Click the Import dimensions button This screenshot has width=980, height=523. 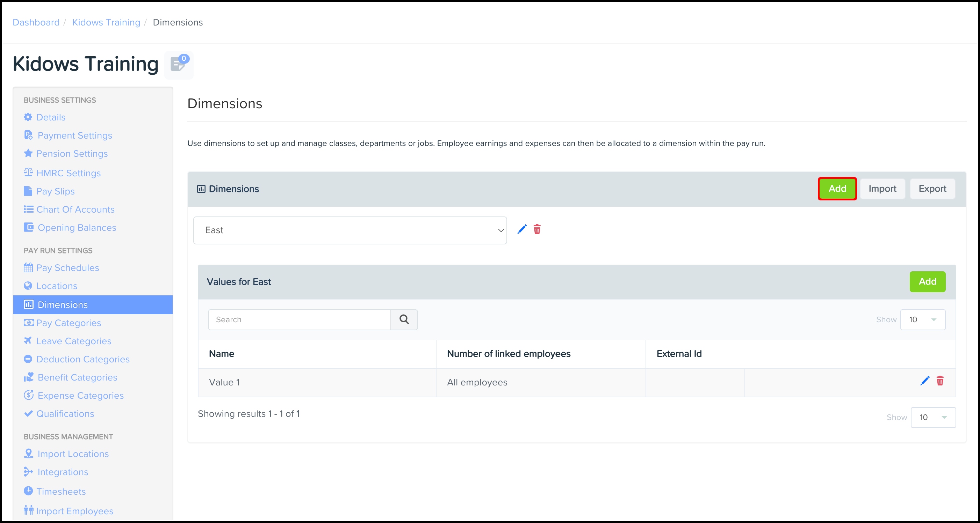(x=882, y=189)
